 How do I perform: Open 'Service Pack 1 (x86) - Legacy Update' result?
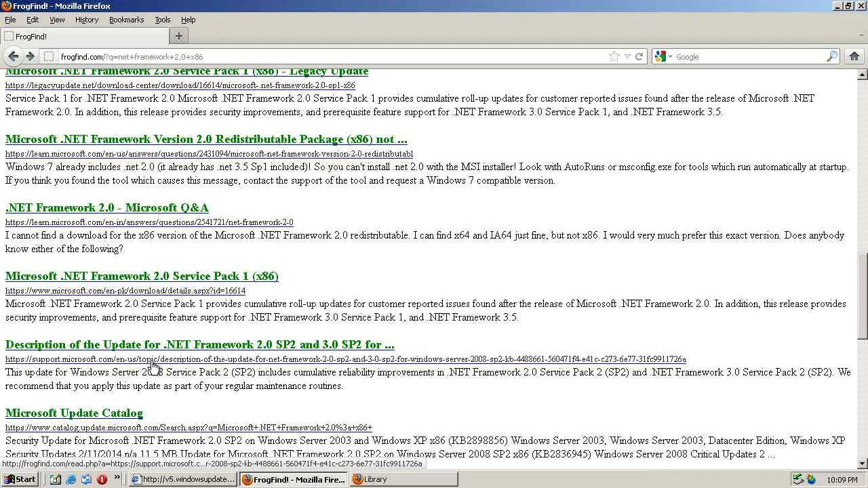186,72
